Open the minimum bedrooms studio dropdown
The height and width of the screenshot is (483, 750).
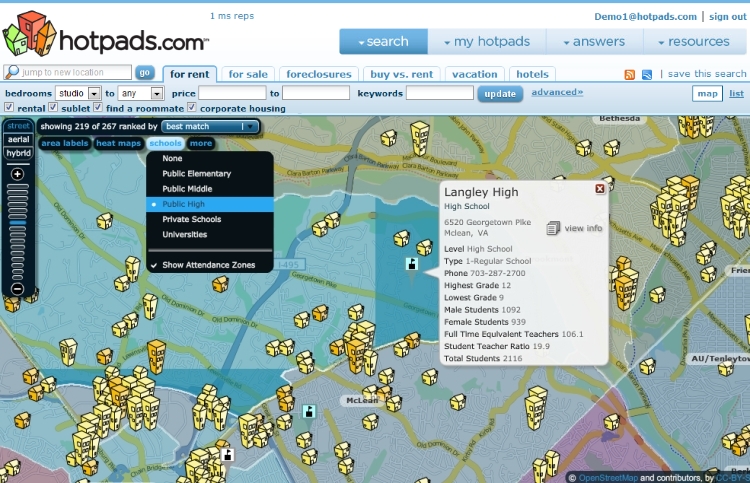point(78,93)
